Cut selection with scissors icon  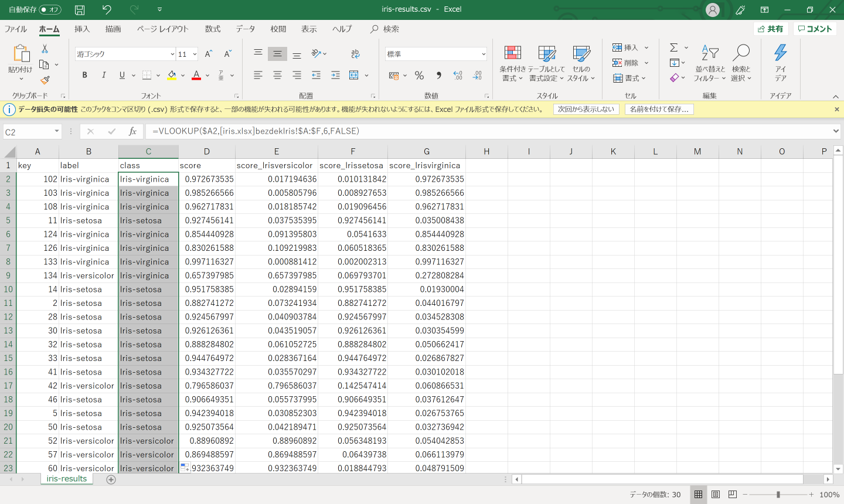[45, 49]
